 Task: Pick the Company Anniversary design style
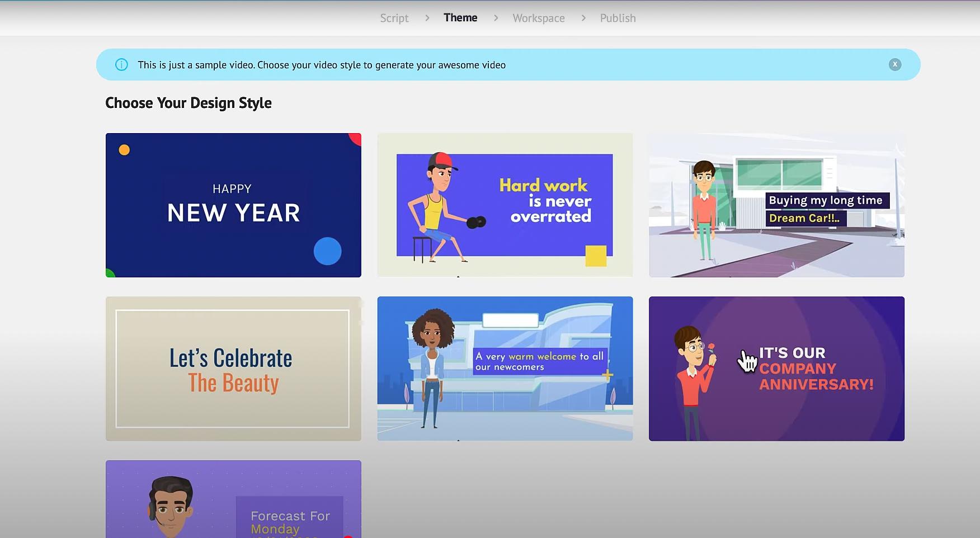776,369
